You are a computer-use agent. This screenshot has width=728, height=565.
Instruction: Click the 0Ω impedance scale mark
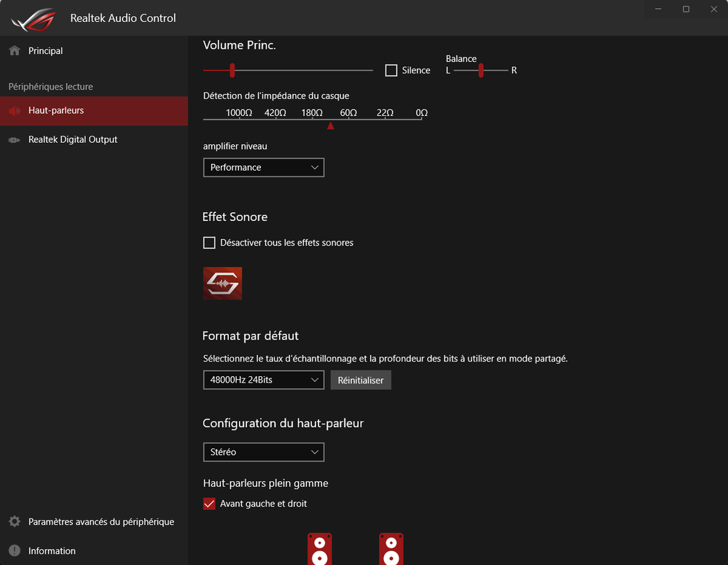point(422,113)
